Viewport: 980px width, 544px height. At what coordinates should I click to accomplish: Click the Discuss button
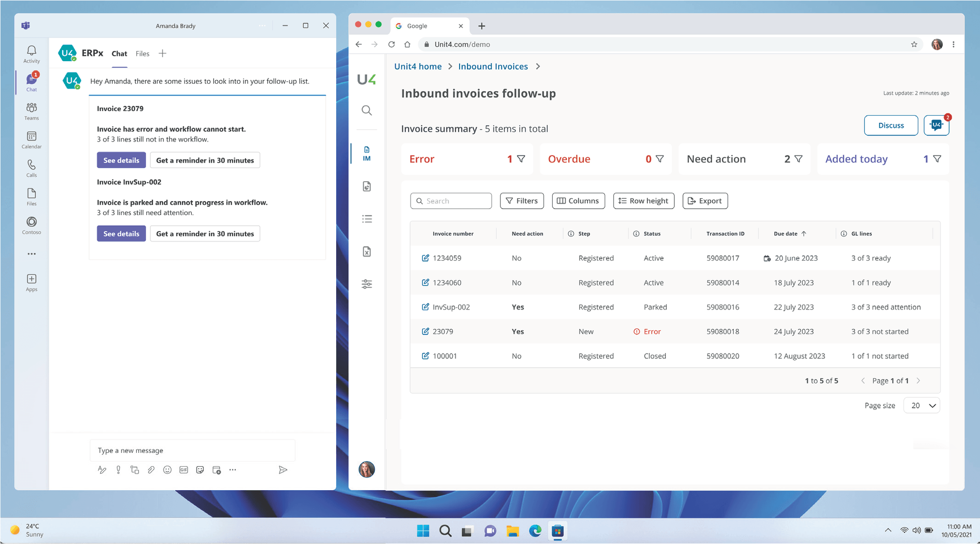[891, 125]
